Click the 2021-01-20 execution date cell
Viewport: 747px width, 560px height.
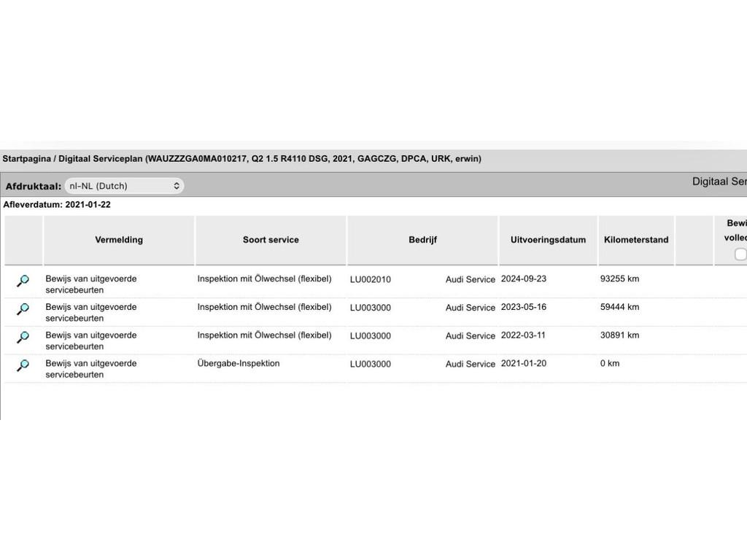point(523,363)
